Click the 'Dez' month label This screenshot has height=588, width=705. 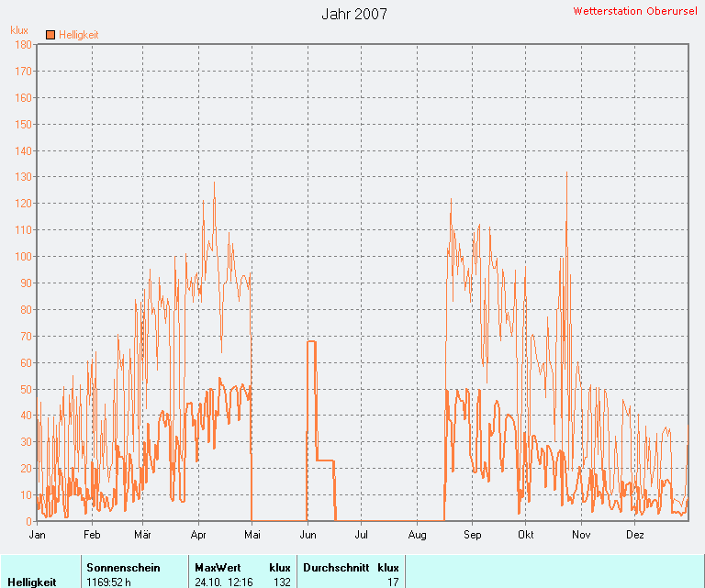635,535
